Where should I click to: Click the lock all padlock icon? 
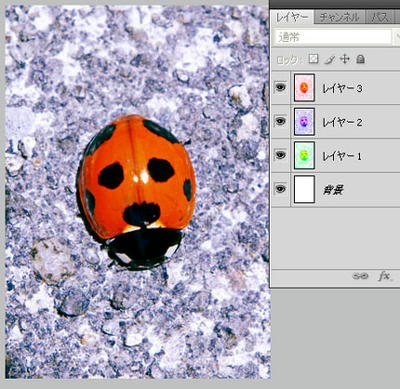(360, 59)
